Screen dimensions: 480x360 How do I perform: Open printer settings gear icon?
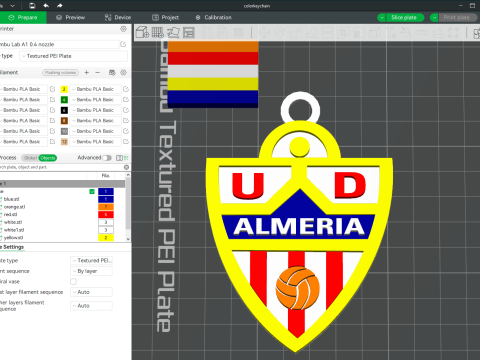click(123, 29)
